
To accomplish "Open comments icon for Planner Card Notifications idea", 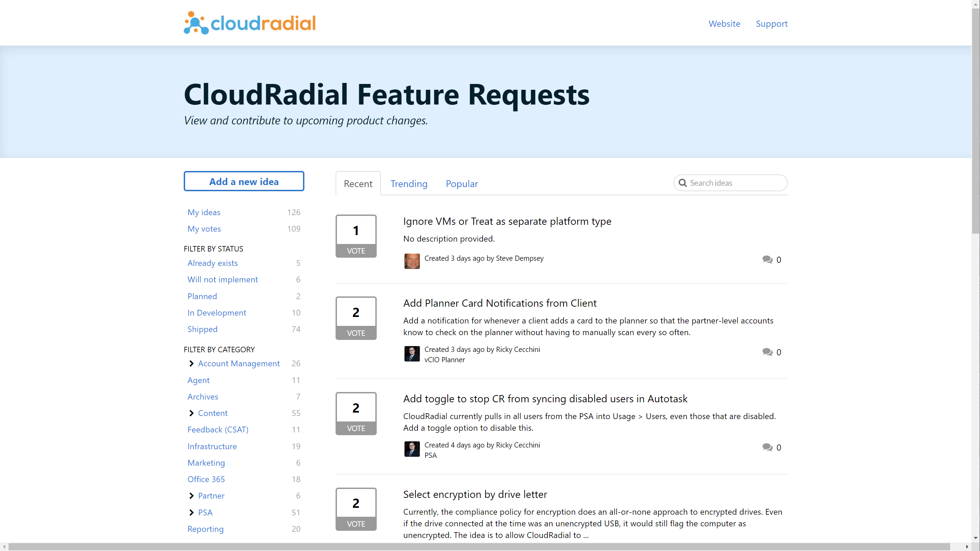I will [767, 352].
